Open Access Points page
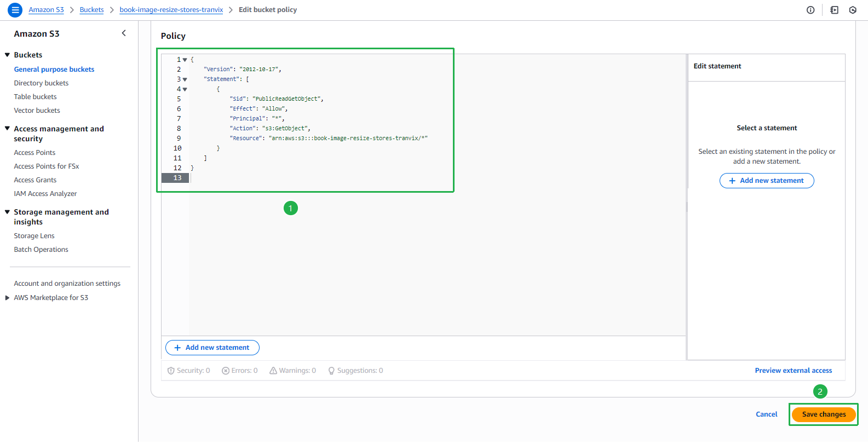868x444 pixels. [x=35, y=153]
